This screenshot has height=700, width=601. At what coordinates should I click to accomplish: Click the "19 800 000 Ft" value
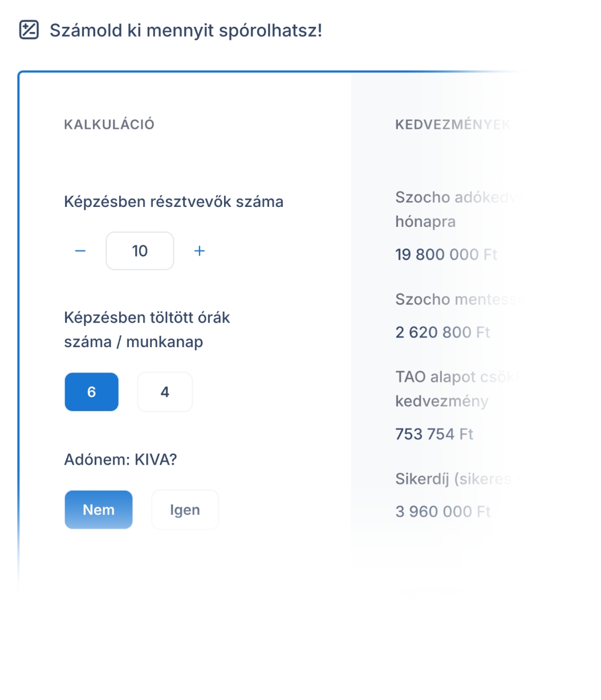click(446, 254)
